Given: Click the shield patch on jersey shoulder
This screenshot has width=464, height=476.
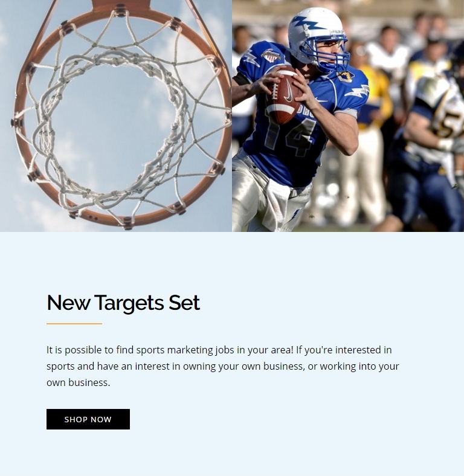Looking at the screenshot, I should coord(271,55).
